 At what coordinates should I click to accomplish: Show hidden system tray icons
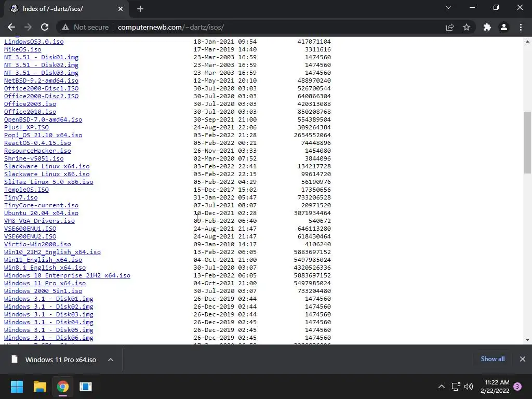click(442, 387)
